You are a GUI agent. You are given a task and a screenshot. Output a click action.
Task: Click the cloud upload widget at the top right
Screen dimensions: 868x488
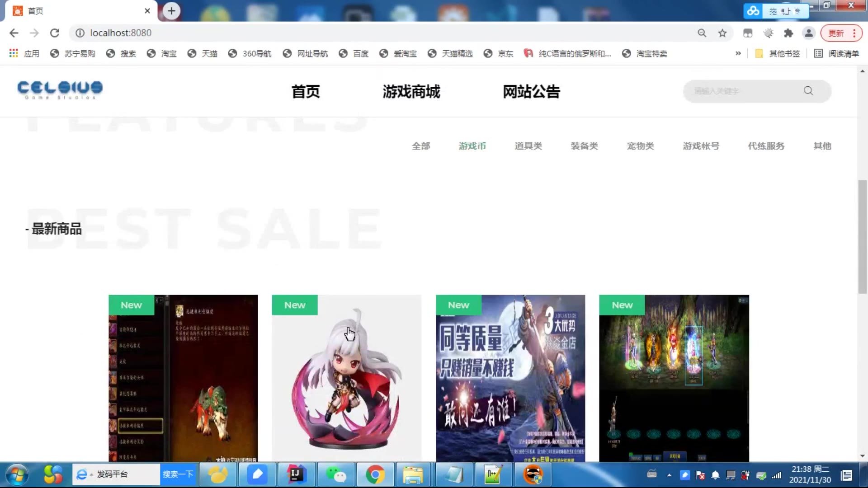click(776, 11)
